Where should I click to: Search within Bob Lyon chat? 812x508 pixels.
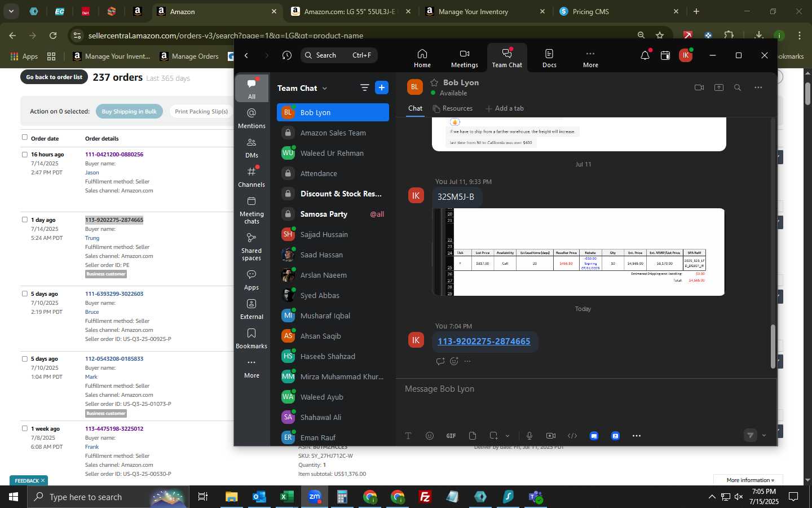click(738, 87)
